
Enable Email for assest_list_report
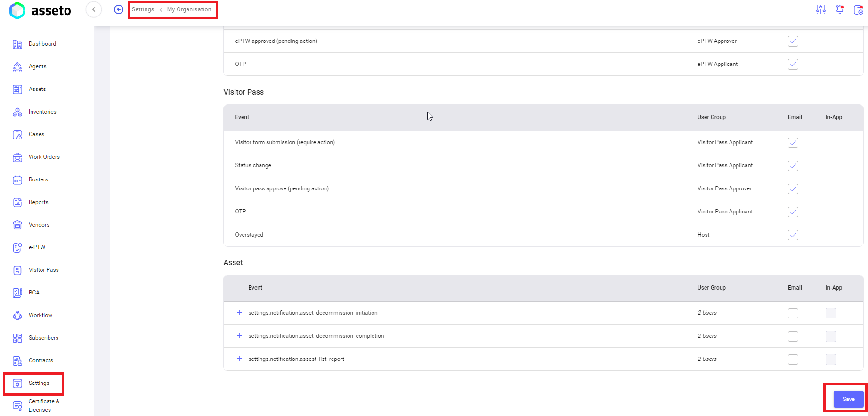[793, 359]
